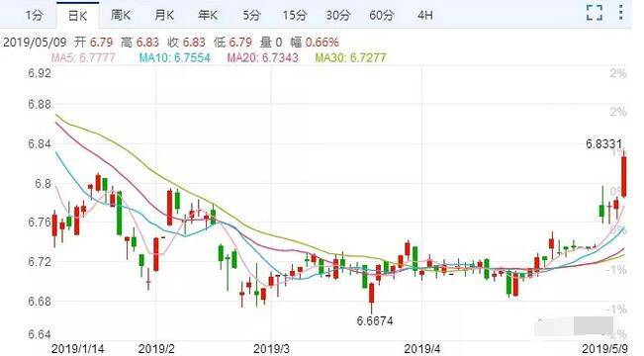This screenshot has height=356, width=644.
Task: Switch to the 1分 timeframe tab
Action: point(34,15)
